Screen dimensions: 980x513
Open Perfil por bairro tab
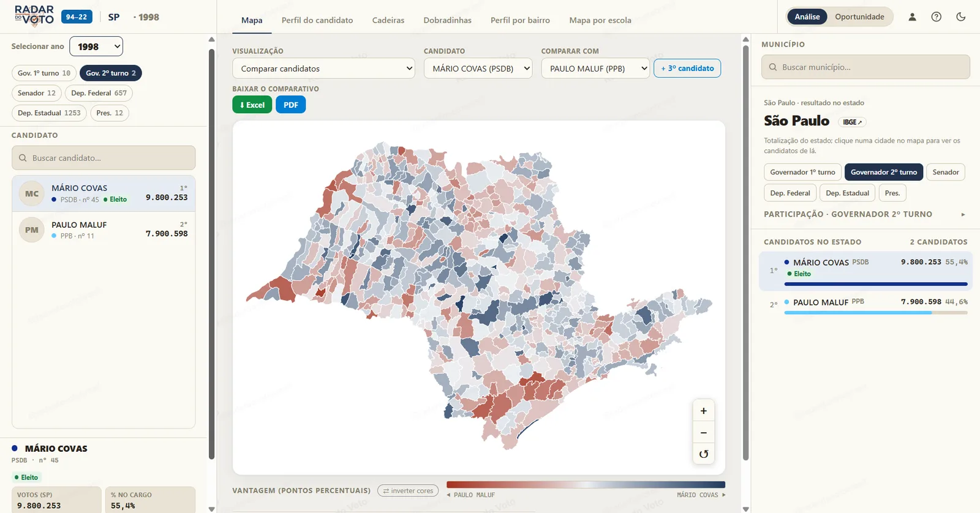[x=520, y=20]
